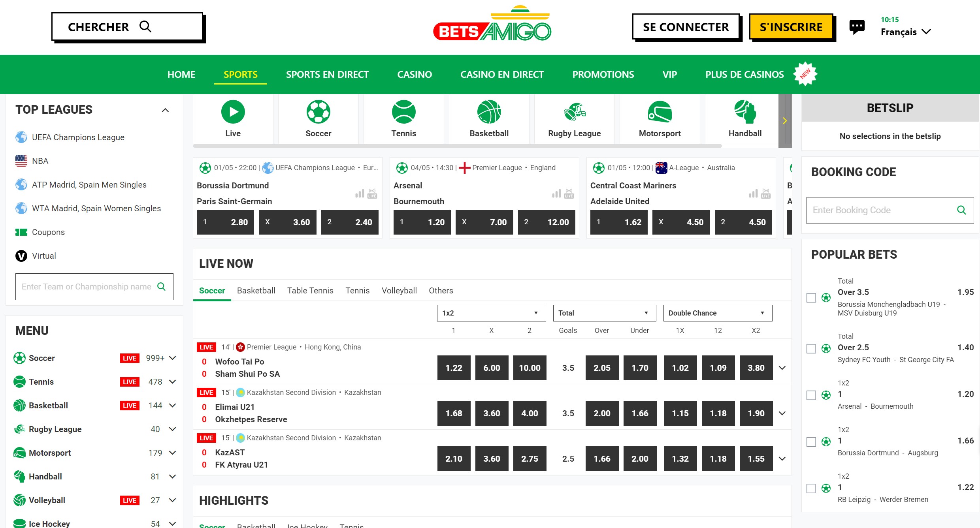
Task: Go to the HOME nav item
Action: pyautogui.click(x=181, y=74)
